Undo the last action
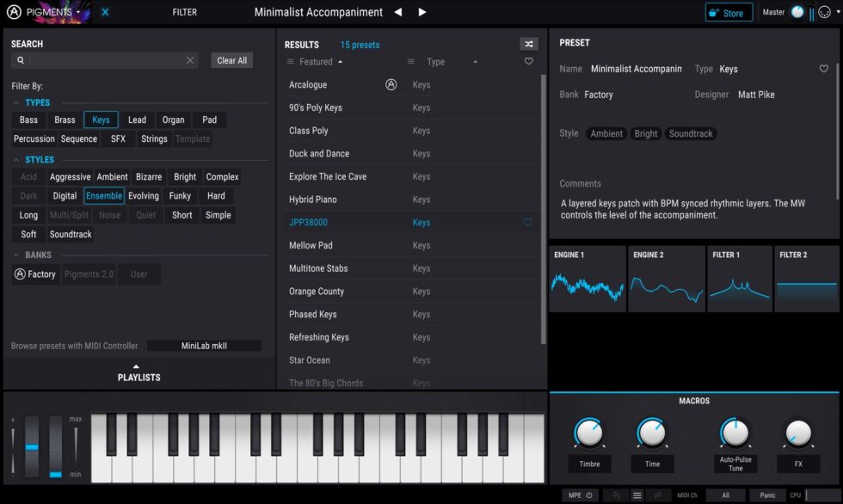 point(616,495)
